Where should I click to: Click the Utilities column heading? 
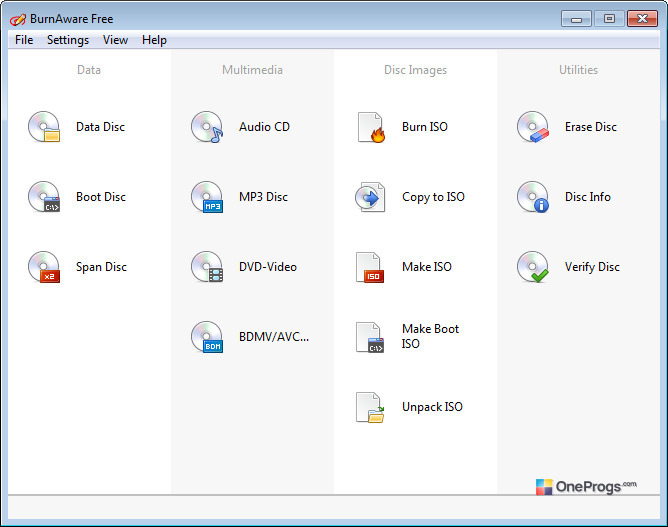[579, 70]
